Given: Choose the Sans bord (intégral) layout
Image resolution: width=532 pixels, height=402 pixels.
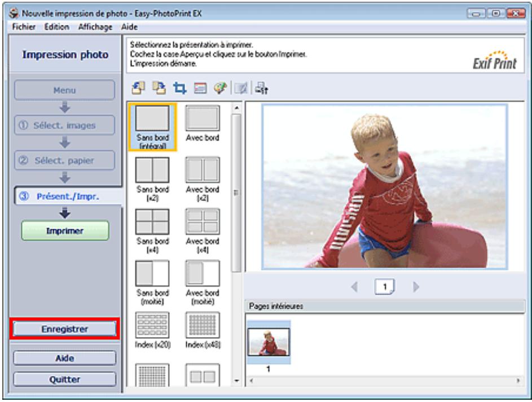Looking at the screenshot, I should [152, 127].
